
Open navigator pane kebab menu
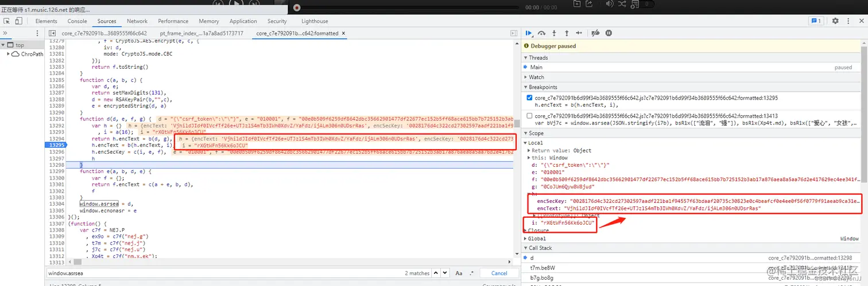click(x=38, y=33)
